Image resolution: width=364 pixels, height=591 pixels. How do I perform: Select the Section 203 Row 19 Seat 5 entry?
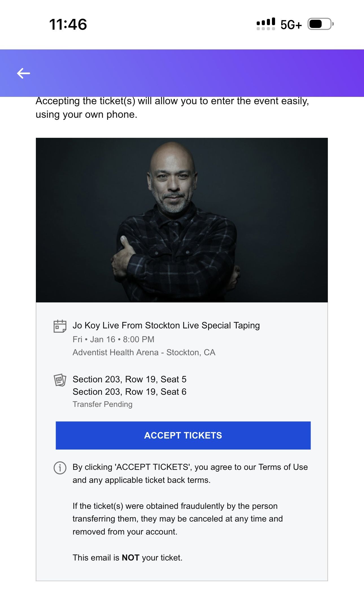pos(129,379)
